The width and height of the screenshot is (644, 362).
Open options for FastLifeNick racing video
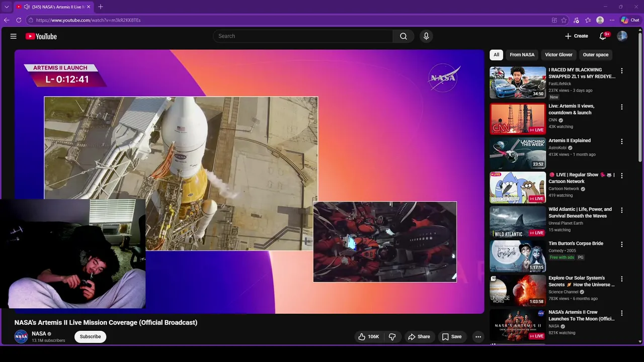[x=622, y=71]
